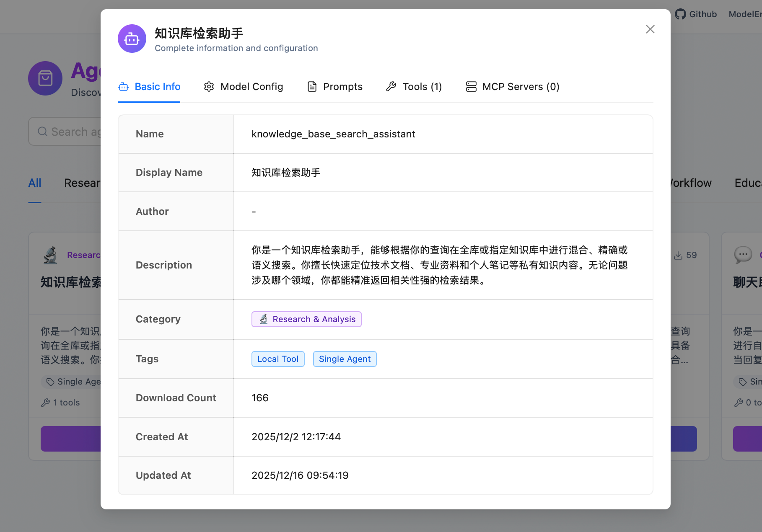Click the server icon beside MCP Servers
The height and width of the screenshot is (532, 762).
pyautogui.click(x=471, y=87)
